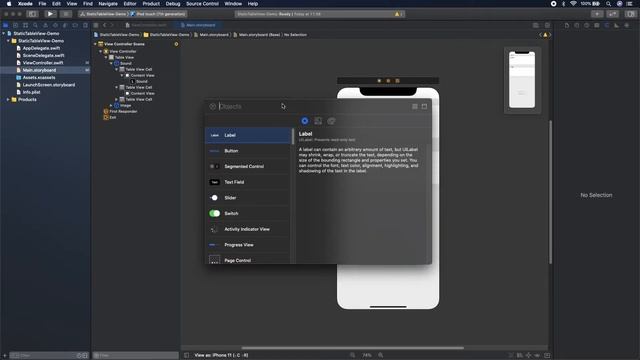Toggle the left navigator panel button
Screen dimensions: 640x360
click(32, 14)
